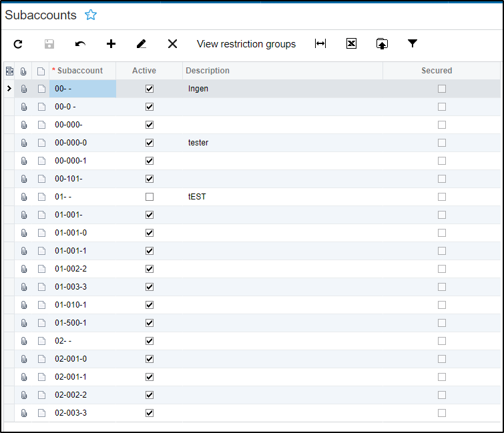The height and width of the screenshot is (433, 504).
Task: Select subaccount cell 01-003-3
Action: tap(83, 287)
